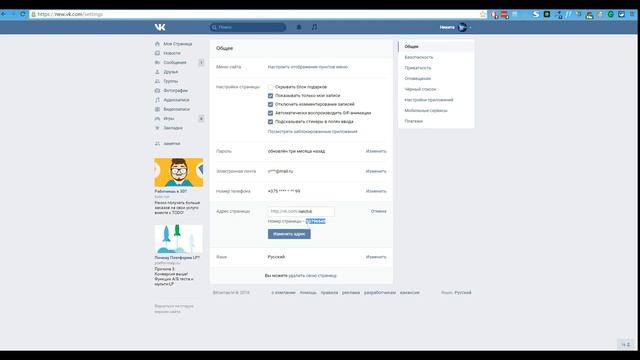Click the dark square green-dot extension icon

coord(547,14)
